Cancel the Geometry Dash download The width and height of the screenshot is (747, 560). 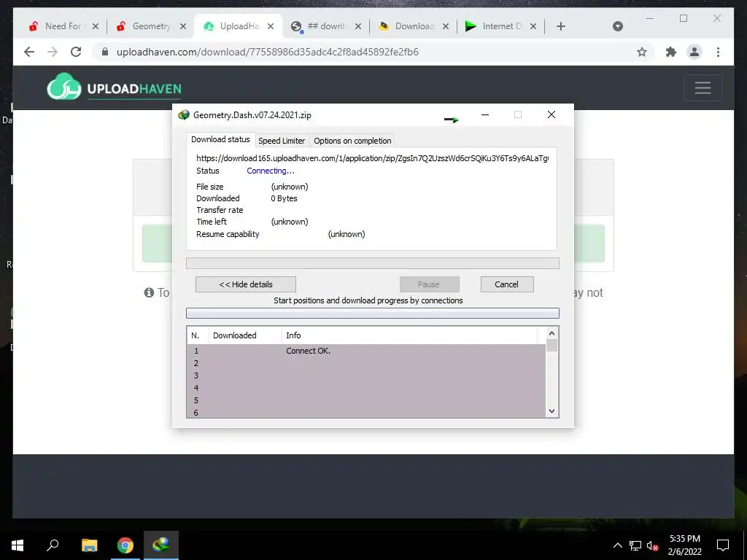click(x=507, y=284)
